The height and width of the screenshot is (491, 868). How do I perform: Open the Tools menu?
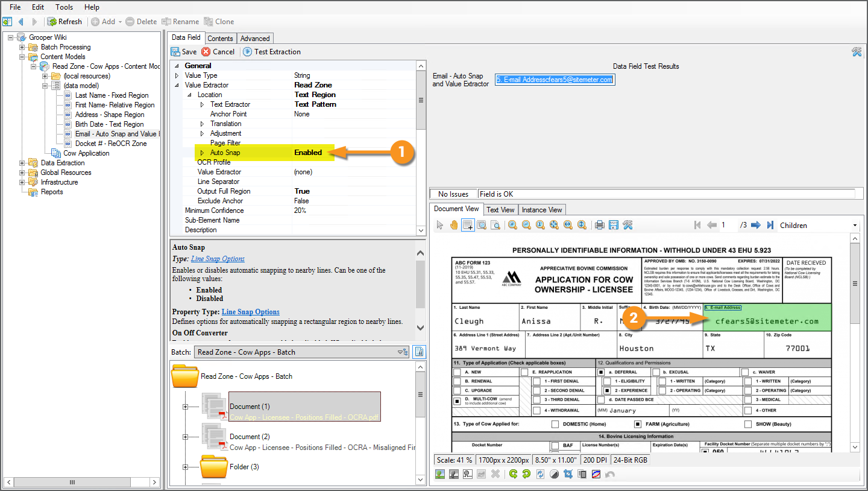(64, 7)
